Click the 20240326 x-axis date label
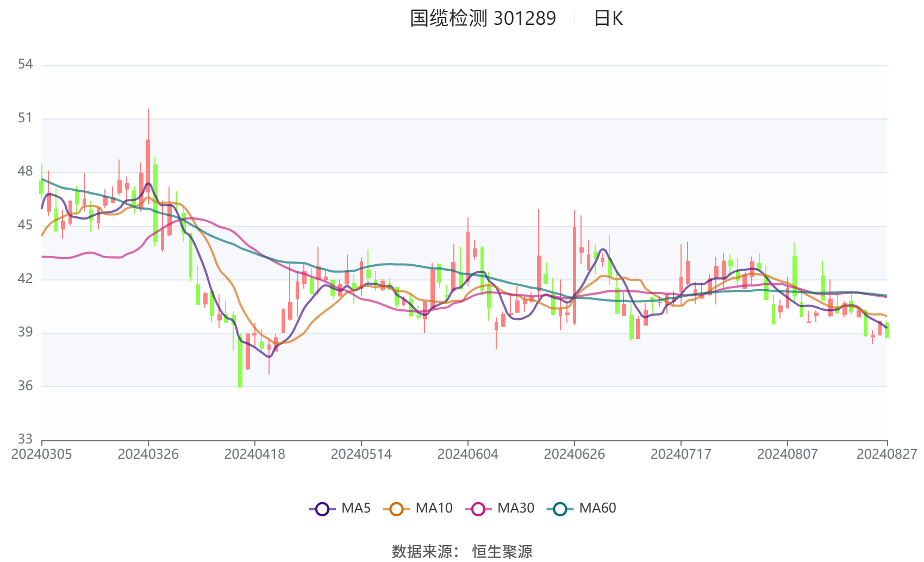This screenshot has height=562, width=924. click(x=148, y=454)
